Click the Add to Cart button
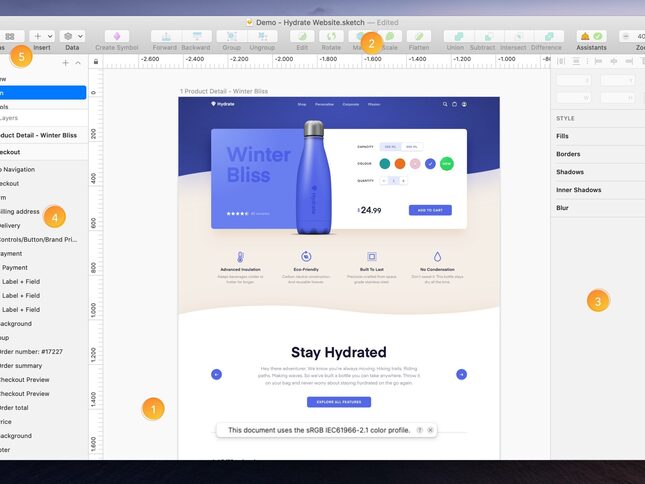 430,210
